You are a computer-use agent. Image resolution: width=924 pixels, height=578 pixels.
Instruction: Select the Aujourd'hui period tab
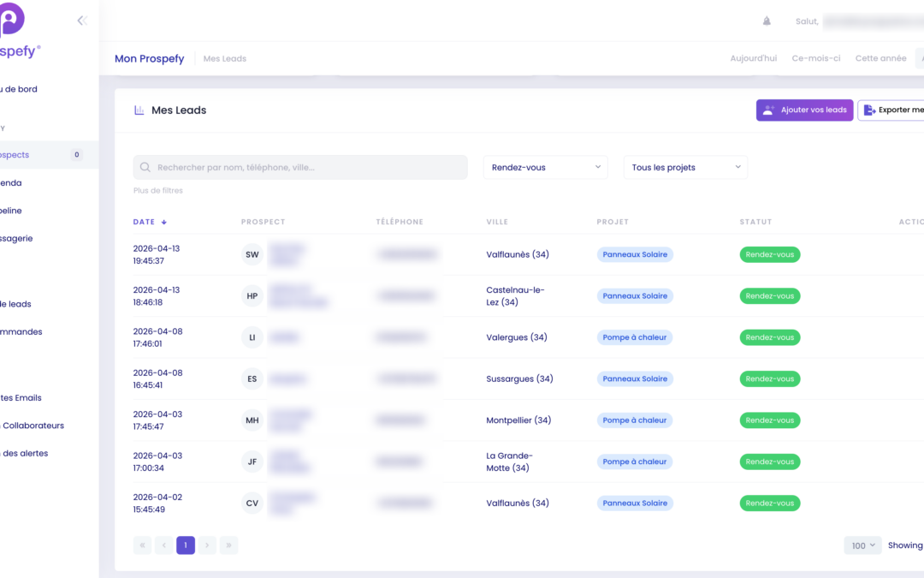(753, 58)
